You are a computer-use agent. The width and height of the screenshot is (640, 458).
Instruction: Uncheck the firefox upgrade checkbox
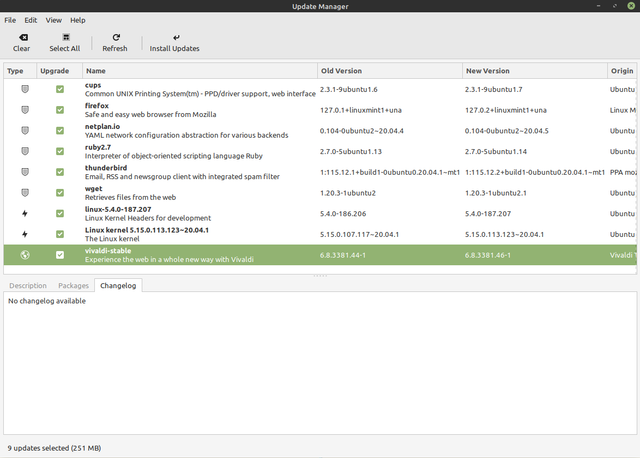60,110
